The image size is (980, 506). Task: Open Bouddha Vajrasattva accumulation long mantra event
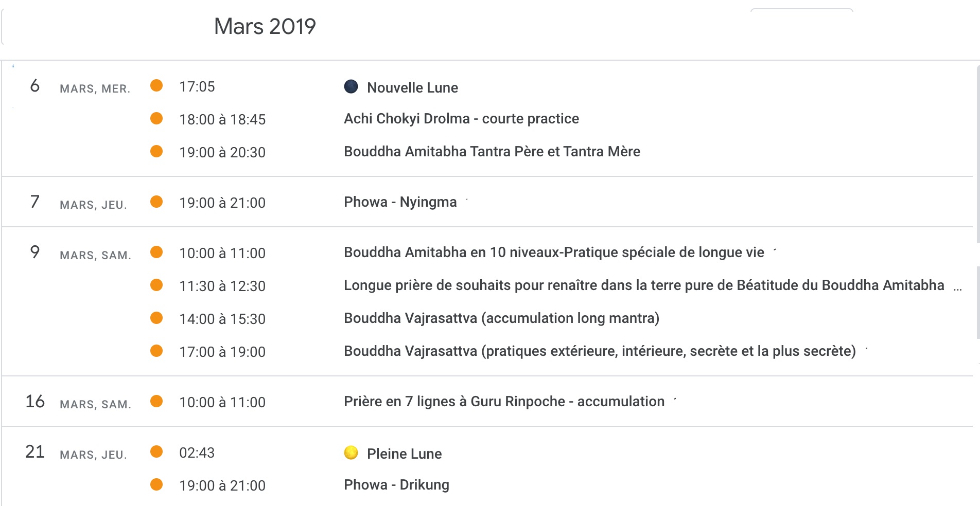pos(501,318)
